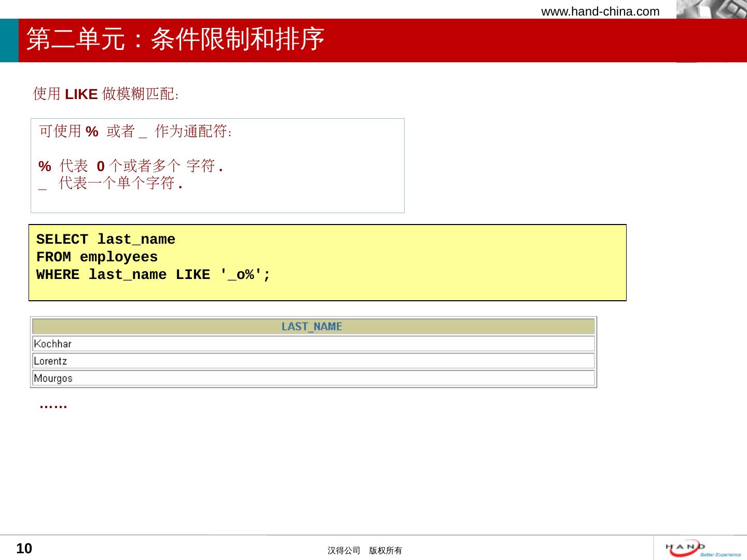Screen dimensions: 747x560
Task: Click the red ellipsis below the table
Action: click(53, 406)
